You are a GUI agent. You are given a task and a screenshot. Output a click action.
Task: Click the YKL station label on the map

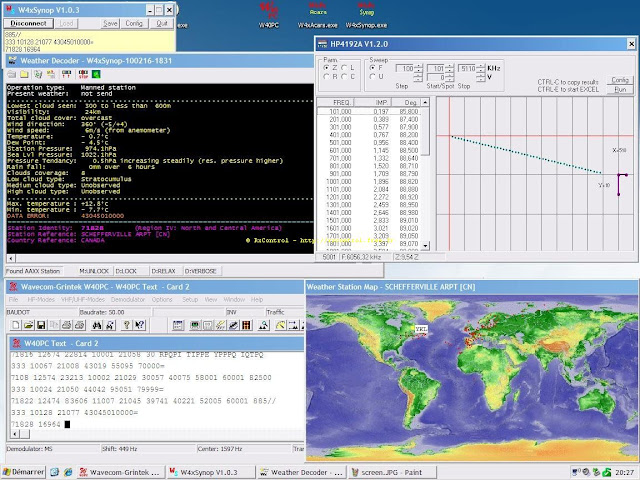click(x=421, y=329)
